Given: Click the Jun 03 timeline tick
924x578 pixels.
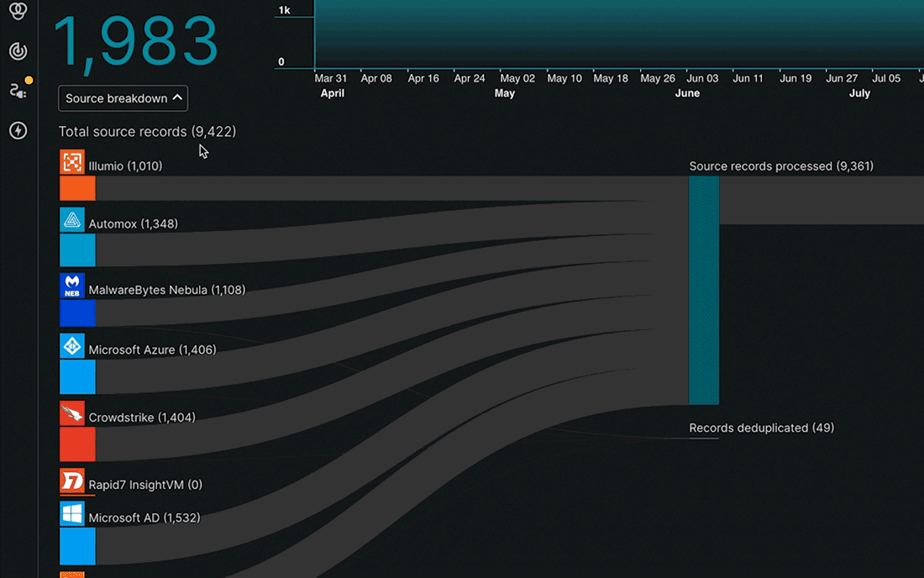Looking at the screenshot, I should pos(702,78).
